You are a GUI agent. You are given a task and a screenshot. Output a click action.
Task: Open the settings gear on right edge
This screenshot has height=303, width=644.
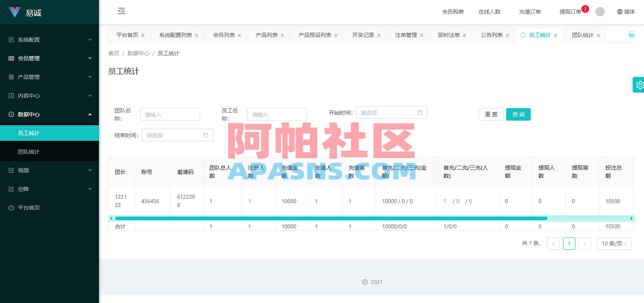click(x=639, y=85)
